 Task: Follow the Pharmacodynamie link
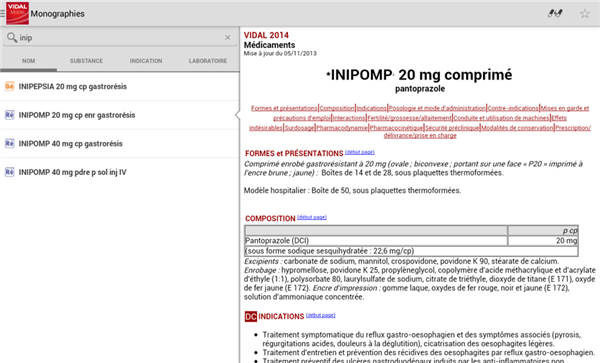pos(342,128)
